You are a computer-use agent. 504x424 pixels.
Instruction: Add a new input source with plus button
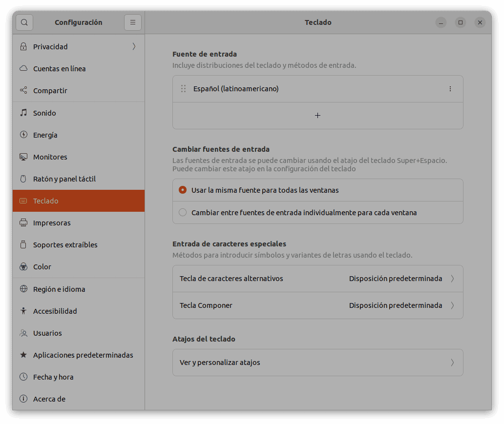click(317, 116)
